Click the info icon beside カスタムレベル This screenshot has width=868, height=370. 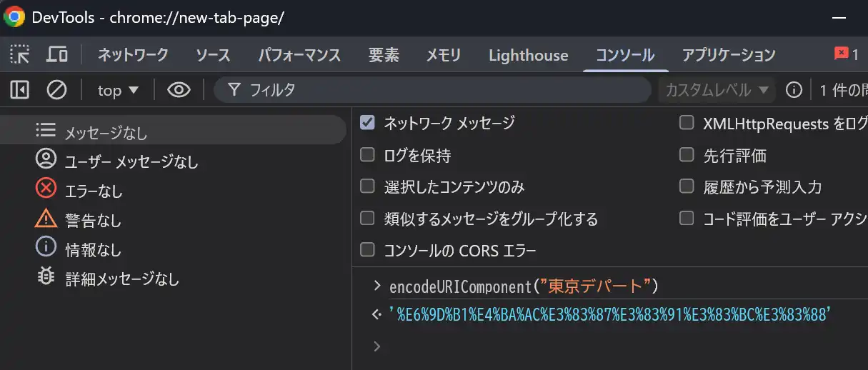coord(793,90)
